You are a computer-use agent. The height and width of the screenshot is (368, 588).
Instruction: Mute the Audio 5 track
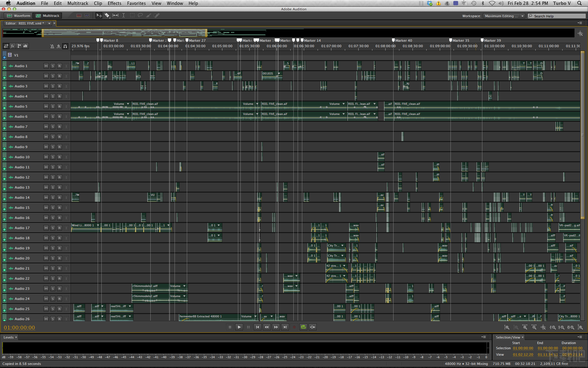point(46,106)
